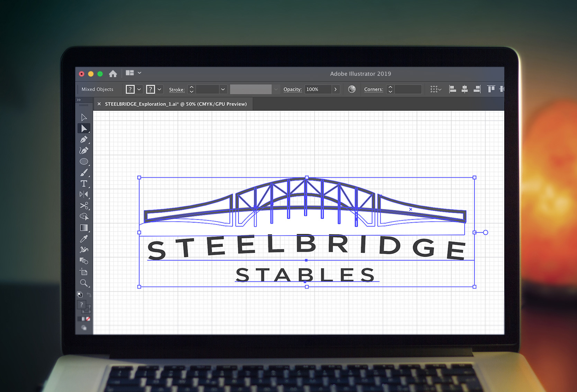Click the Default Fill and Stroke icon

coord(80,294)
